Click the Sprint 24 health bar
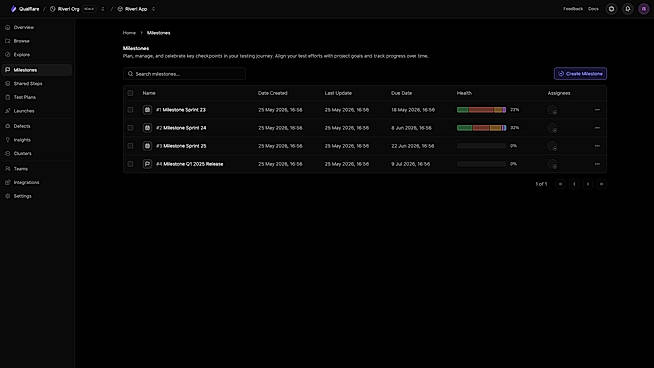The image size is (654, 368). (x=481, y=128)
